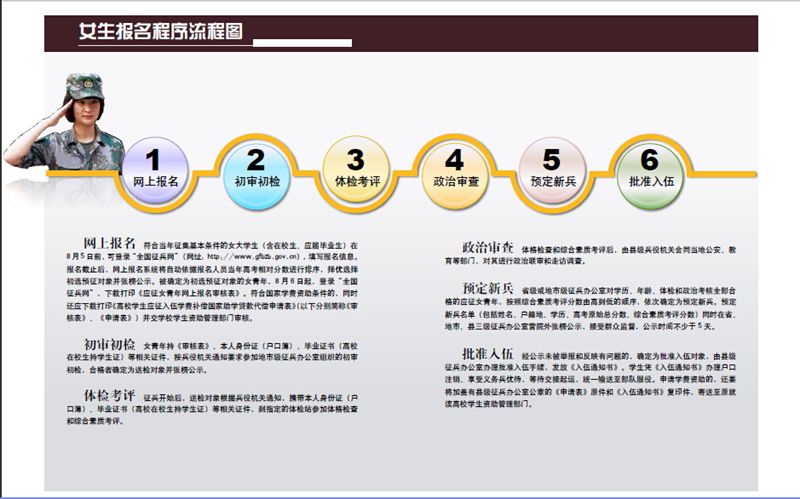The image size is (800, 499).
Task: Click the bold 网上报名 heading in text section
Action: pyautogui.click(x=109, y=243)
